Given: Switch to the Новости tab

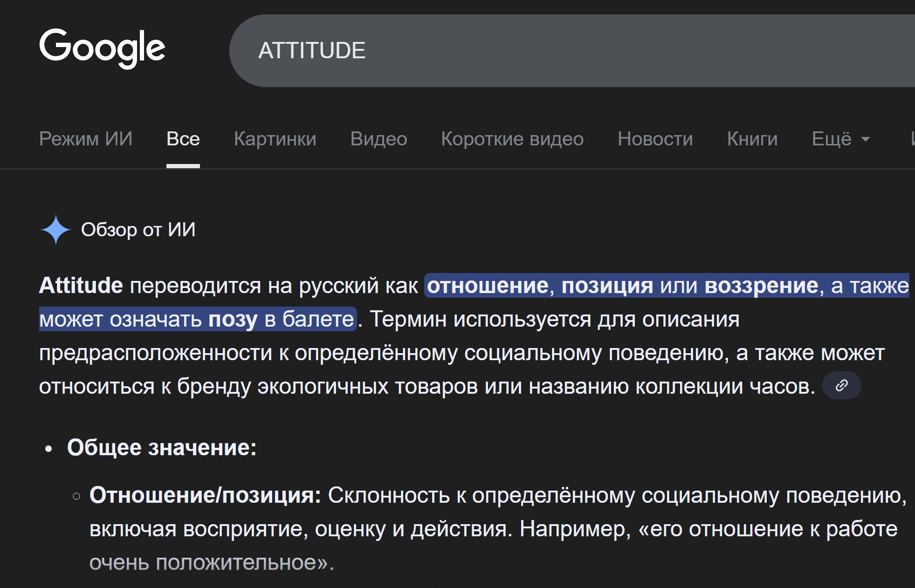Looking at the screenshot, I should [x=655, y=139].
